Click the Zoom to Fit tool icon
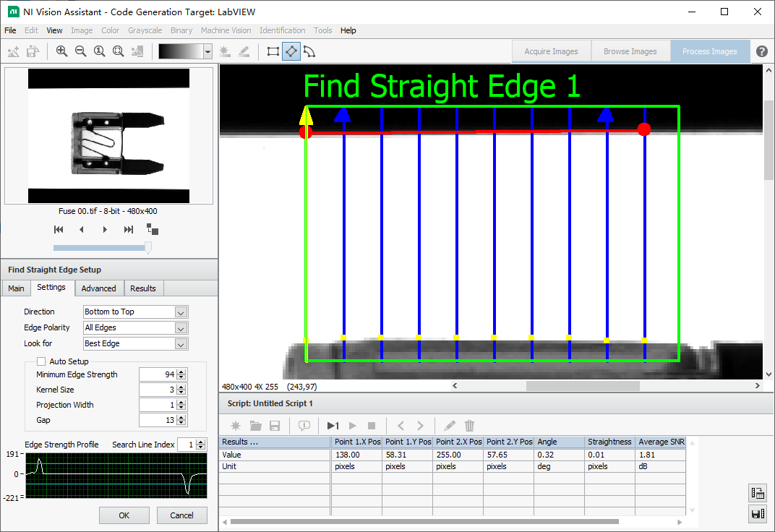 pos(118,51)
